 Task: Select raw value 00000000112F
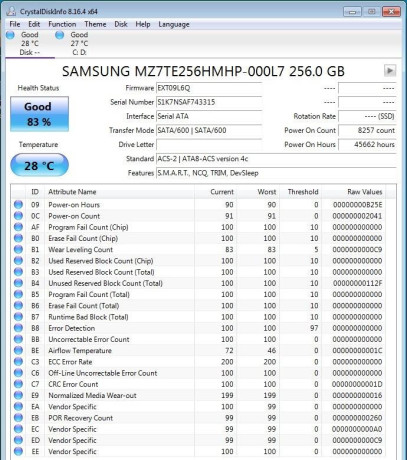[357, 283]
